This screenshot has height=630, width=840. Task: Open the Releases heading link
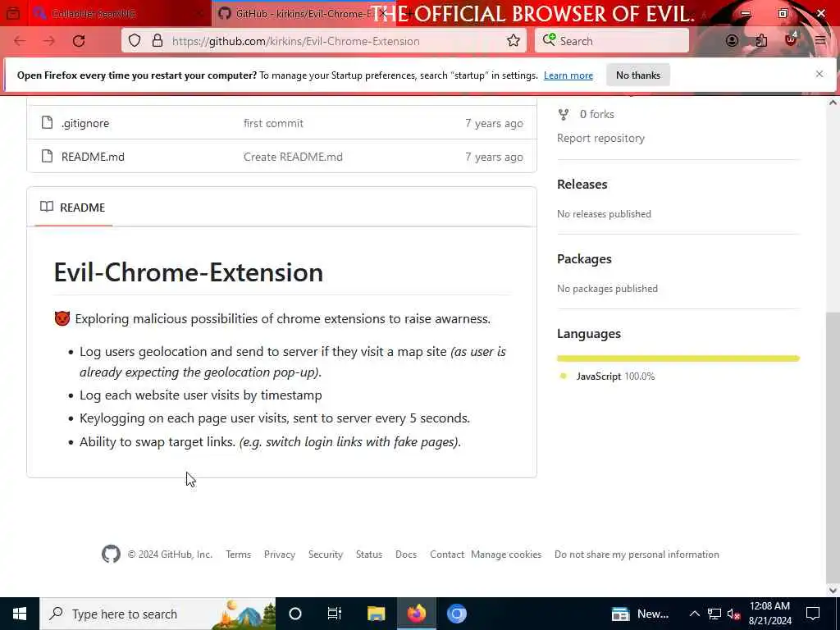coord(582,184)
